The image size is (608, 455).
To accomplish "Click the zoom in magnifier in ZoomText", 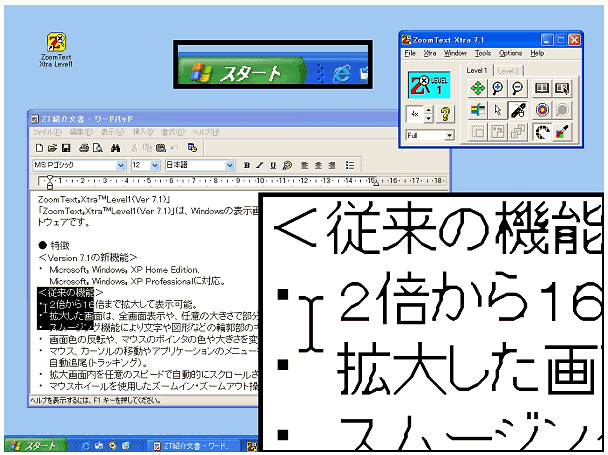I will pyautogui.click(x=497, y=88).
